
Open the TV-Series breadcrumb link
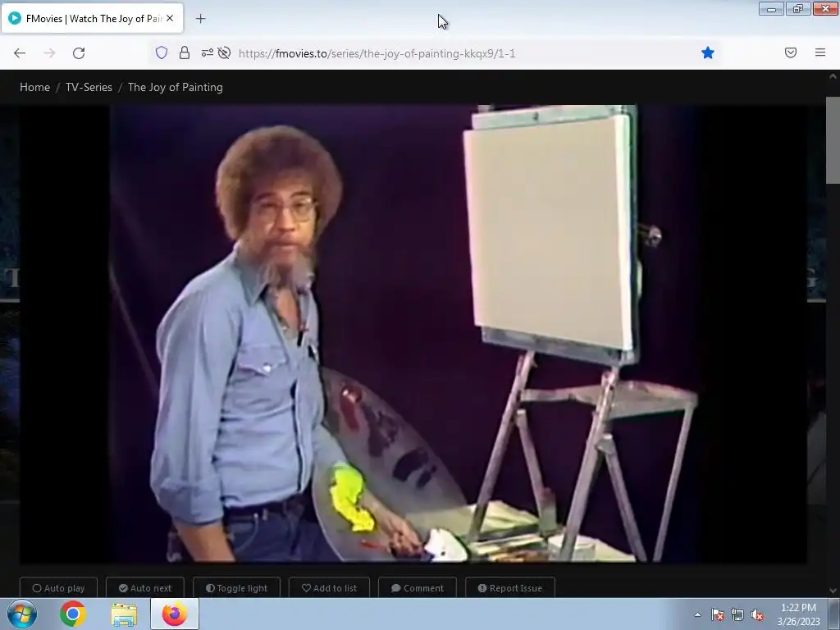(89, 87)
